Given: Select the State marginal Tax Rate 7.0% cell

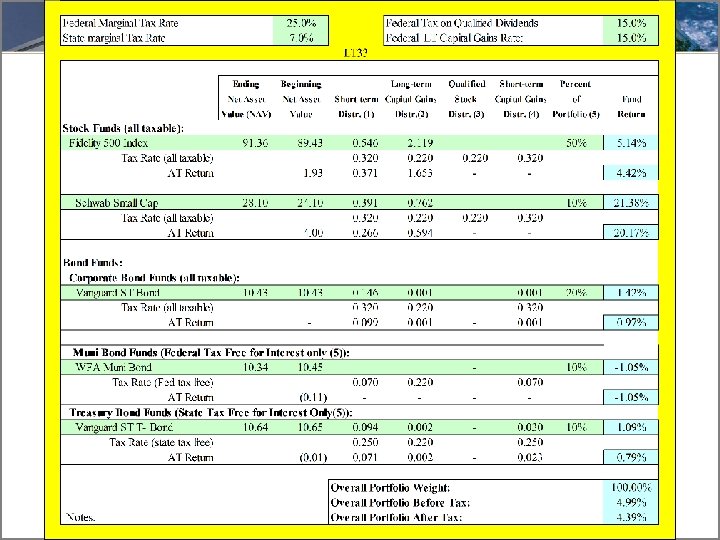Looking at the screenshot, I should (x=301, y=38).
